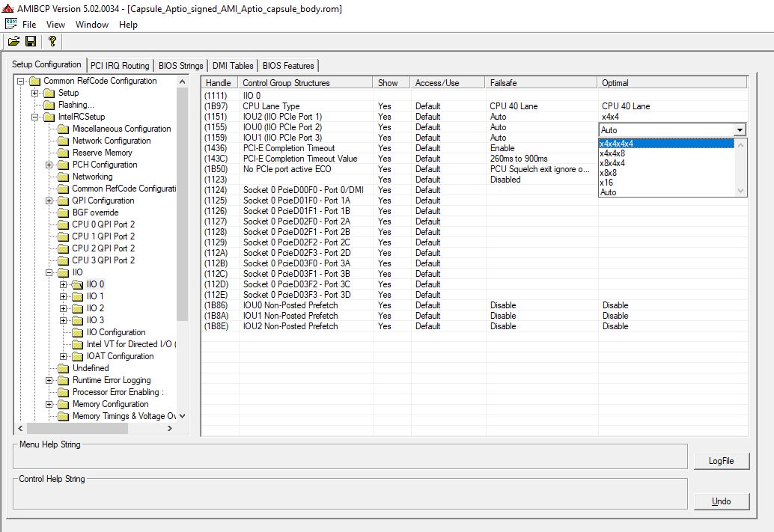Expand the IIO 1 tree node
774x532 pixels.
tap(64, 296)
